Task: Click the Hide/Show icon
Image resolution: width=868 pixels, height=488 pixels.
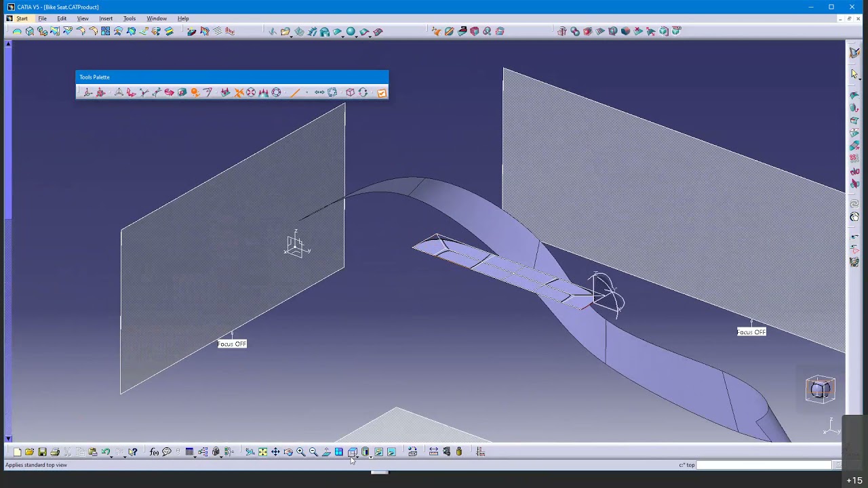Action: pyautogui.click(x=379, y=452)
